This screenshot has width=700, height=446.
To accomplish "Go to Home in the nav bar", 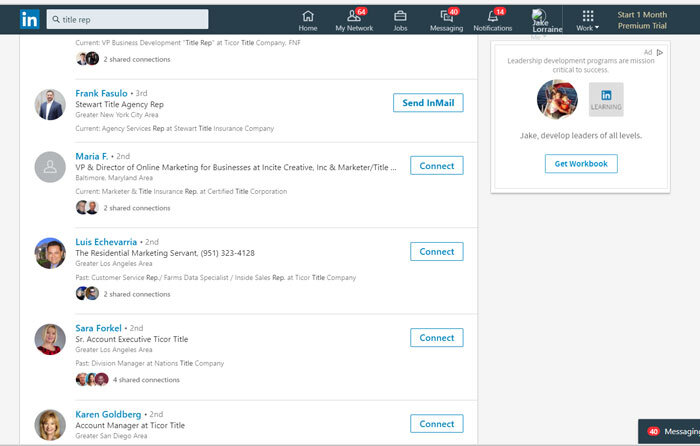I will [x=308, y=21].
